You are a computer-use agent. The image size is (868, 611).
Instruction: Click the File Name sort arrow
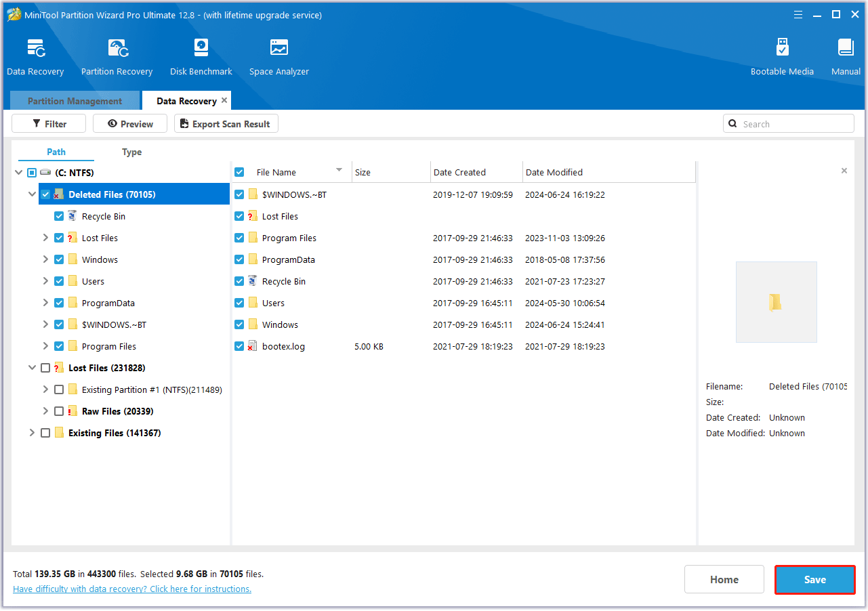click(x=339, y=170)
